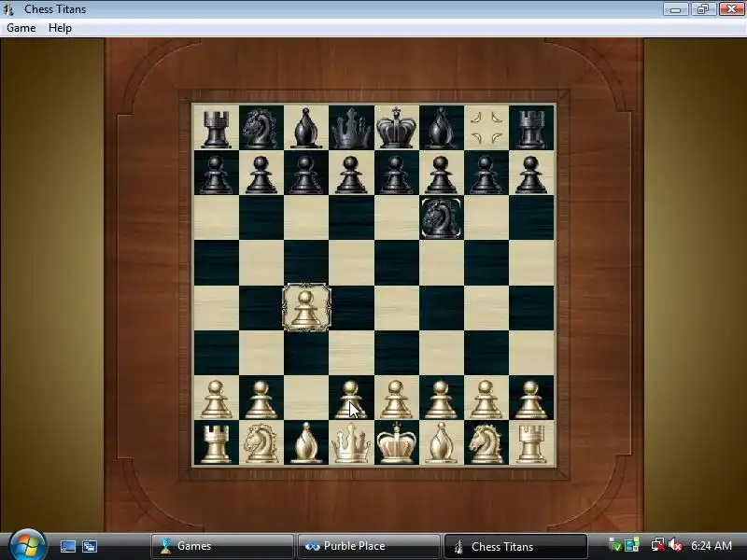Select the white pawn on f2

coord(441,399)
